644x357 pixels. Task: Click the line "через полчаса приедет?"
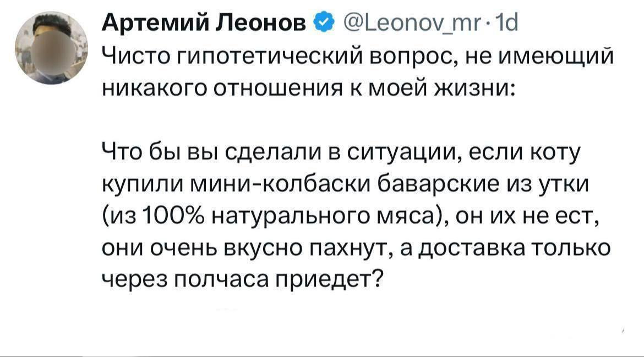click(x=243, y=280)
